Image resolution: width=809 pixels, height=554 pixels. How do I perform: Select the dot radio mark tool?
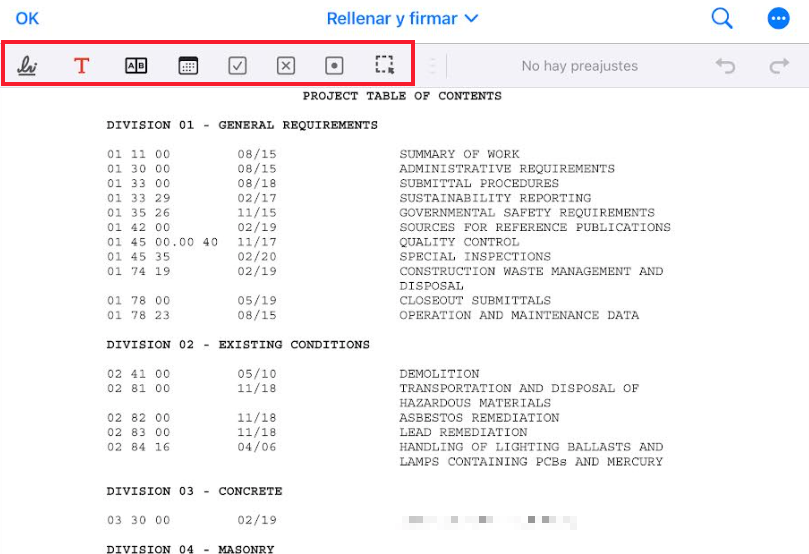(x=335, y=66)
